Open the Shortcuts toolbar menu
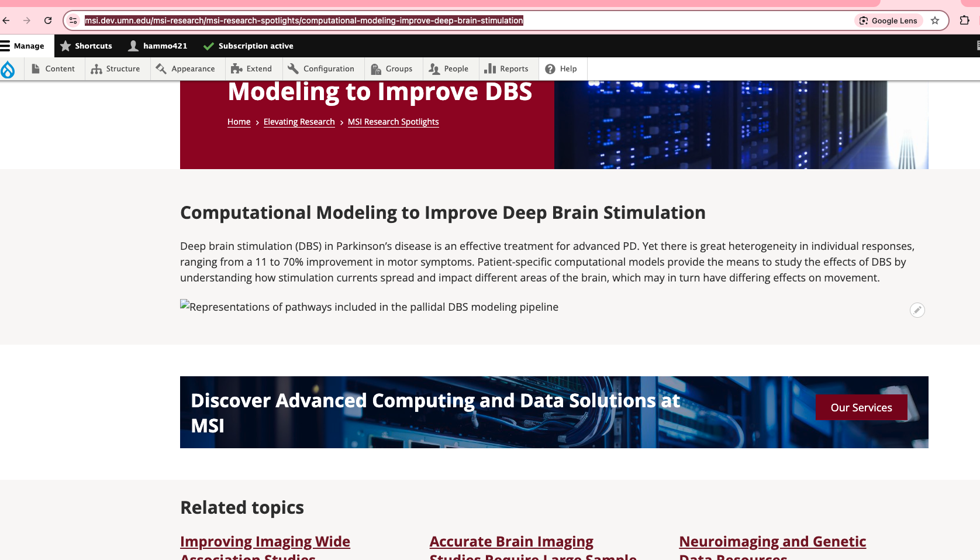Viewport: 980px width, 560px height. 86,46
